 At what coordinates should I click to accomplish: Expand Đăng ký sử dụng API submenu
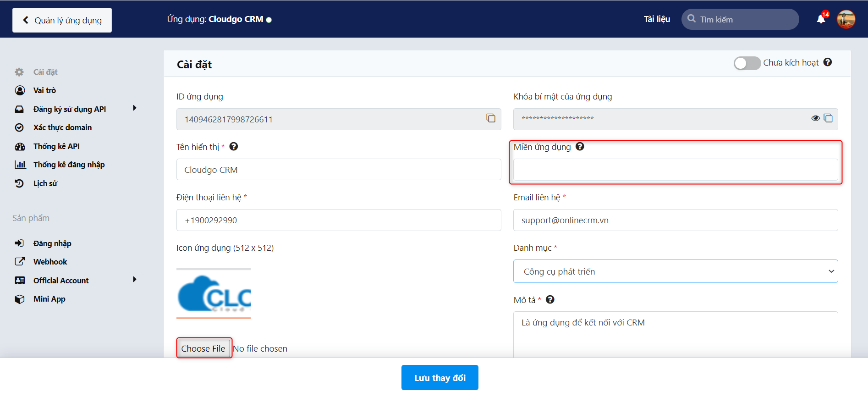pos(135,108)
